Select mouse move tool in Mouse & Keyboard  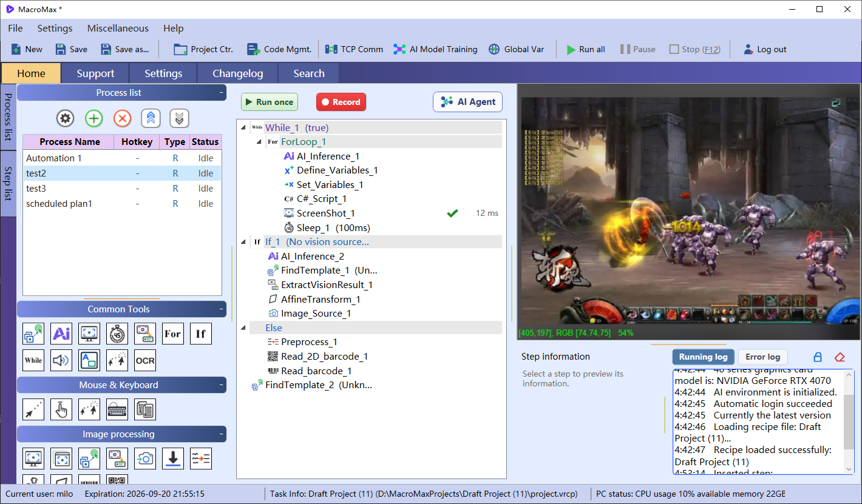(x=33, y=409)
